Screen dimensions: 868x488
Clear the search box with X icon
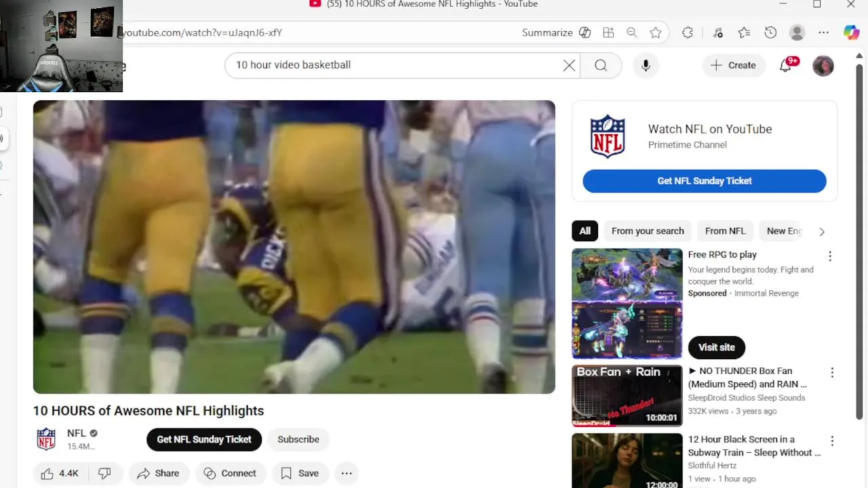pos(569,65)
